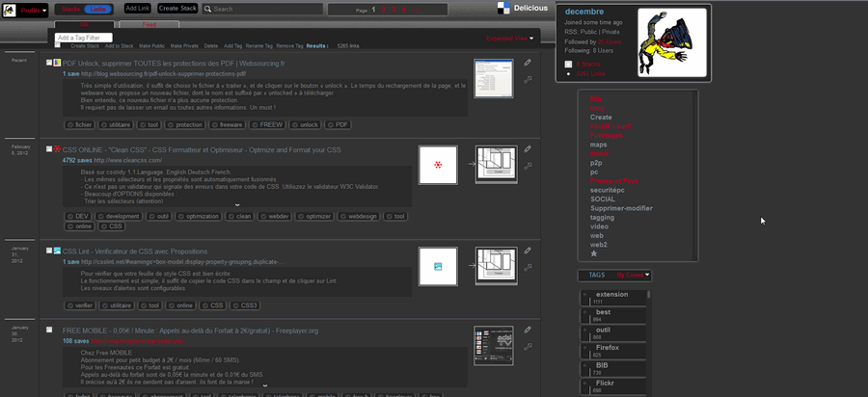868x397 pixels.
Task: Click decembre profile picture
Action: pos(672,42)
